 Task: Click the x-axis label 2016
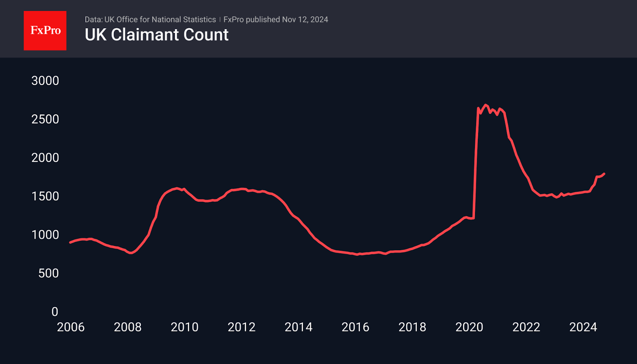pyautogui.click(x=356, y=327)
